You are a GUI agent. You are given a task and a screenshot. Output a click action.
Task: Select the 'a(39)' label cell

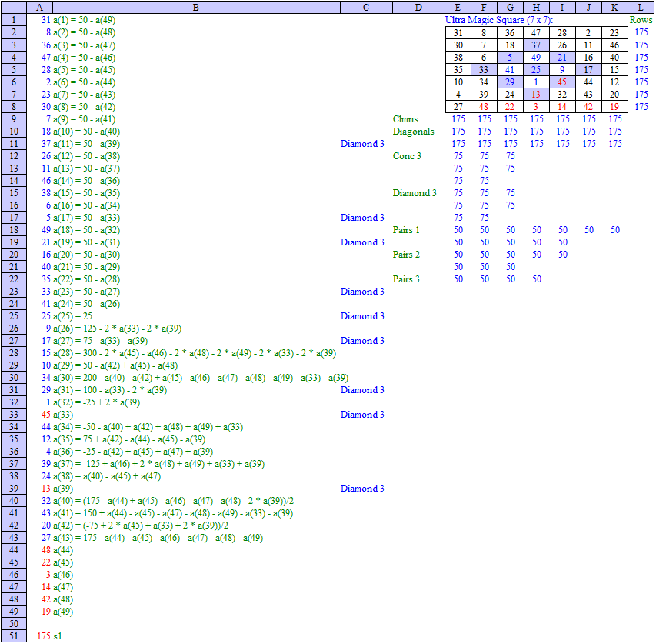point(63,489)
